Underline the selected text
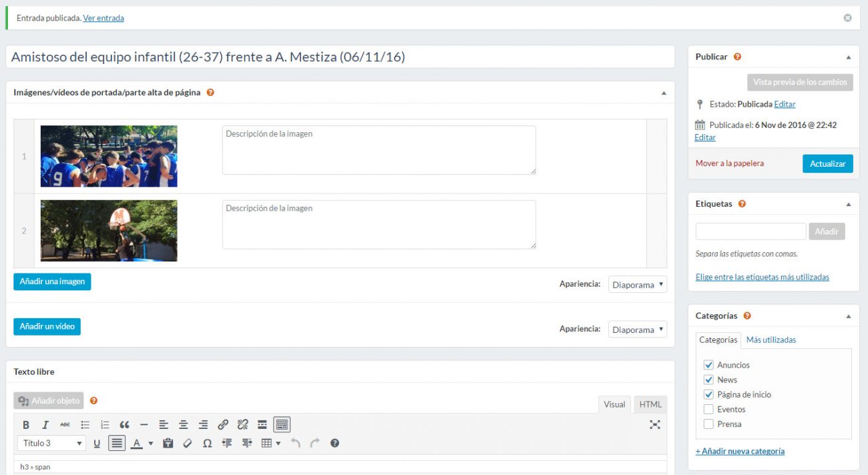Screen dimensions: 868x475 pos(97,443)
